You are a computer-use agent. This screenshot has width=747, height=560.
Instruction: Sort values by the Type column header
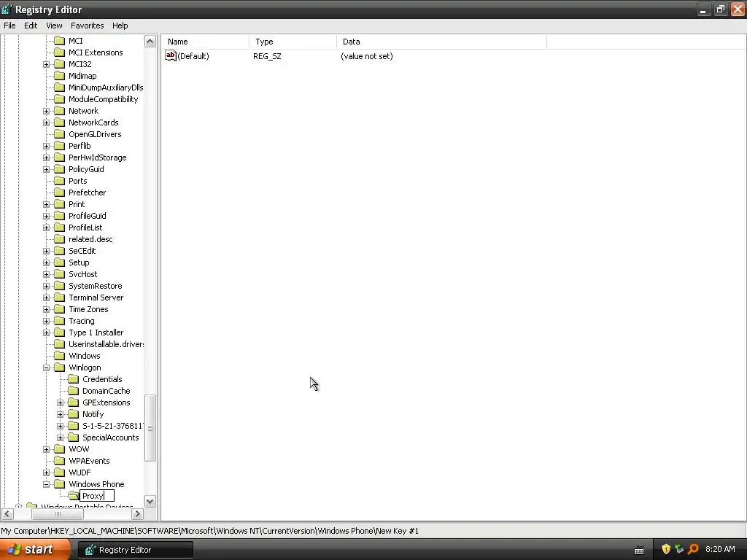(293, 42)
